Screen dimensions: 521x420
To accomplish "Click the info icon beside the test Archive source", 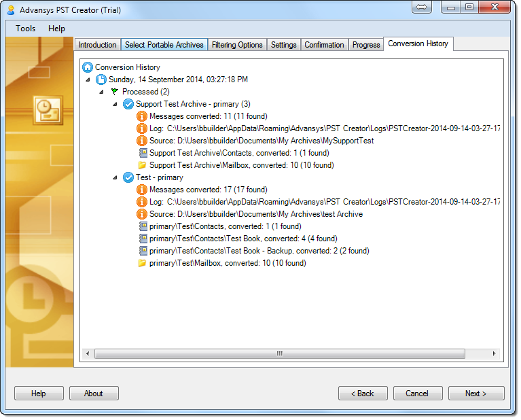I will (x=142, y=214).
